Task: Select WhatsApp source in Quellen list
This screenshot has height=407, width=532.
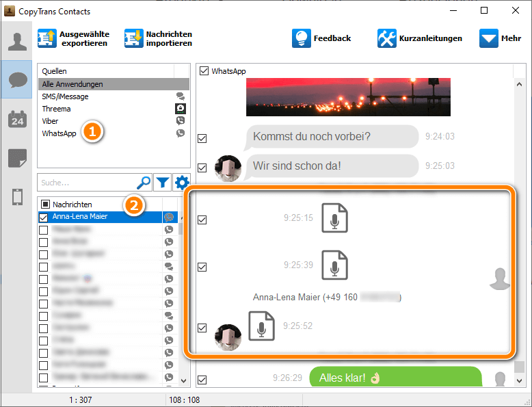Action: pyautogui.click(x=114, y=133)
